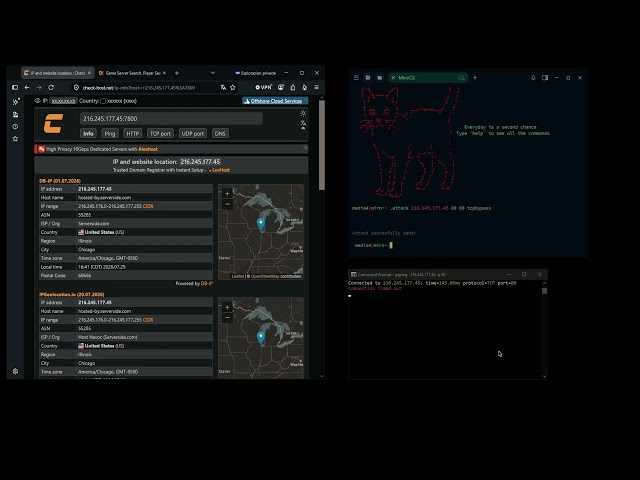This screenshot has height=480, width=640.
Task: Select the Ping check button
Action: [110, 133]
